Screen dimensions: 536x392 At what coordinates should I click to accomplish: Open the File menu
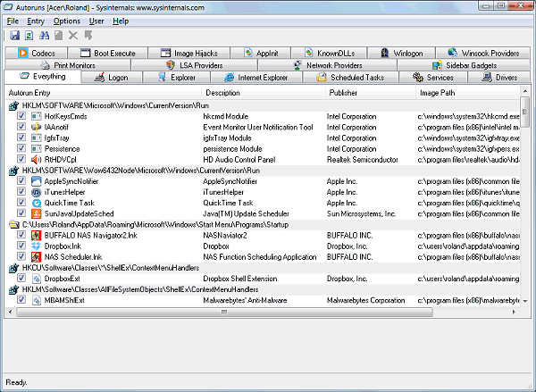(x=13, y=21)
